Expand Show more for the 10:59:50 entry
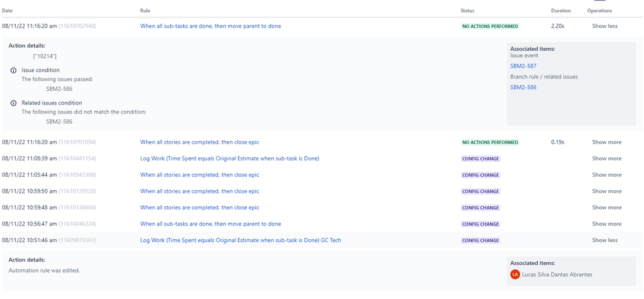644x299 pixels. pyautogui.click(x=607, y=191)
